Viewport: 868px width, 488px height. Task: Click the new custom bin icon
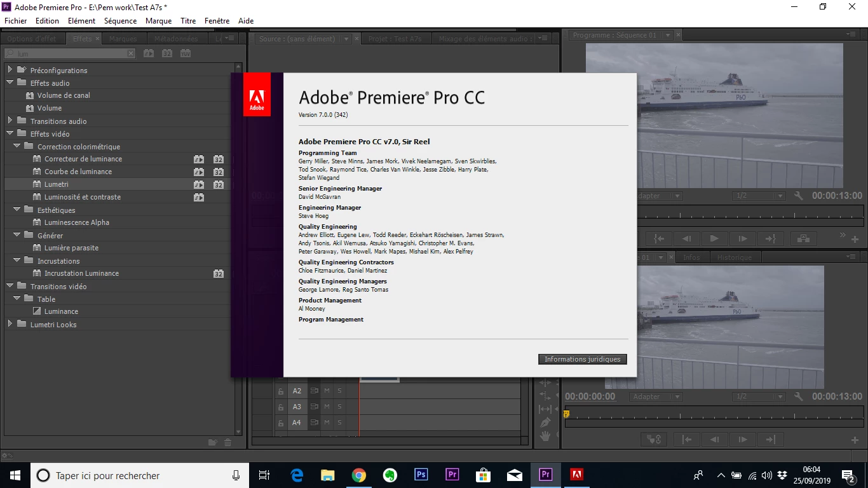point(214,442)
